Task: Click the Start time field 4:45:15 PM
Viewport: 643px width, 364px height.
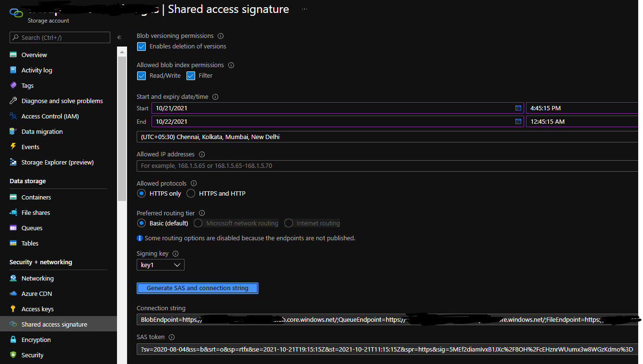Action: pos(582,108)
